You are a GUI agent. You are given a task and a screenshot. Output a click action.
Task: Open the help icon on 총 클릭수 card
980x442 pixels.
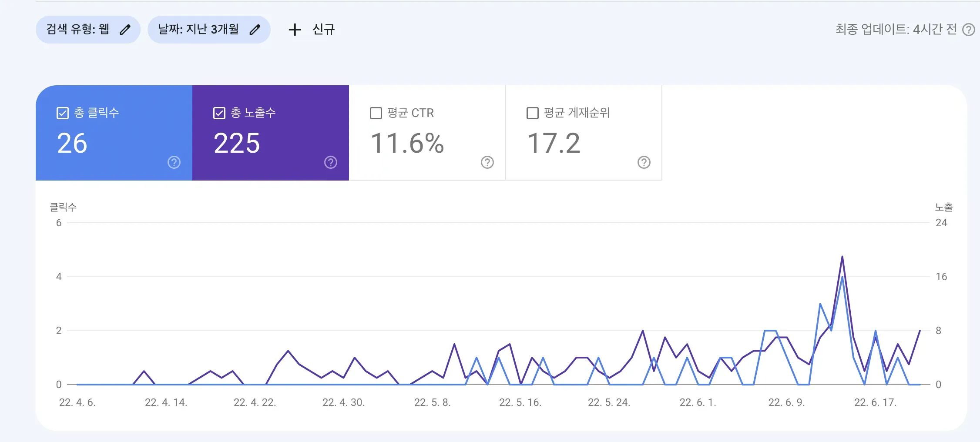tap(174, 163)
